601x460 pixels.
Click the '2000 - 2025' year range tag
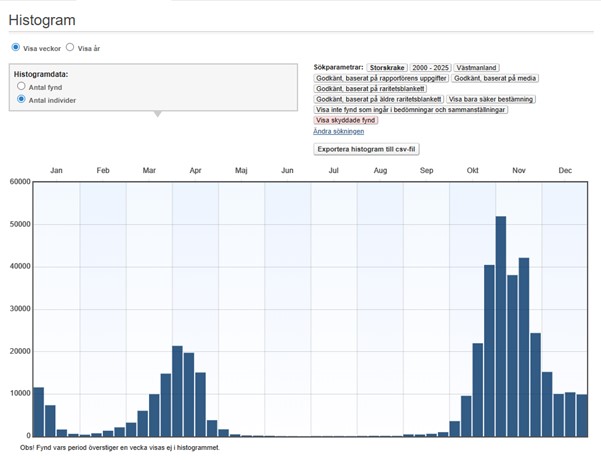point(430,67)
